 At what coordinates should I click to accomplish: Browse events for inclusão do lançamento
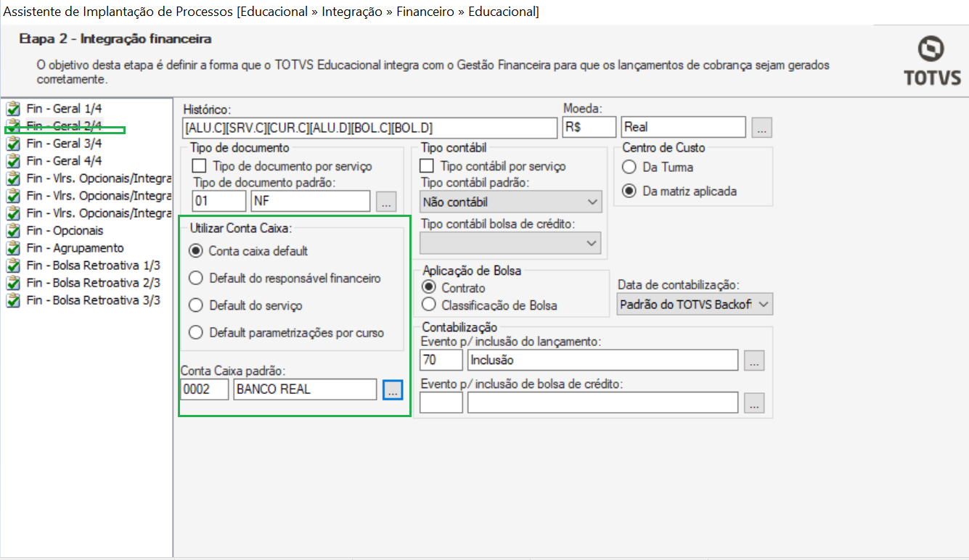coord(754,361)
